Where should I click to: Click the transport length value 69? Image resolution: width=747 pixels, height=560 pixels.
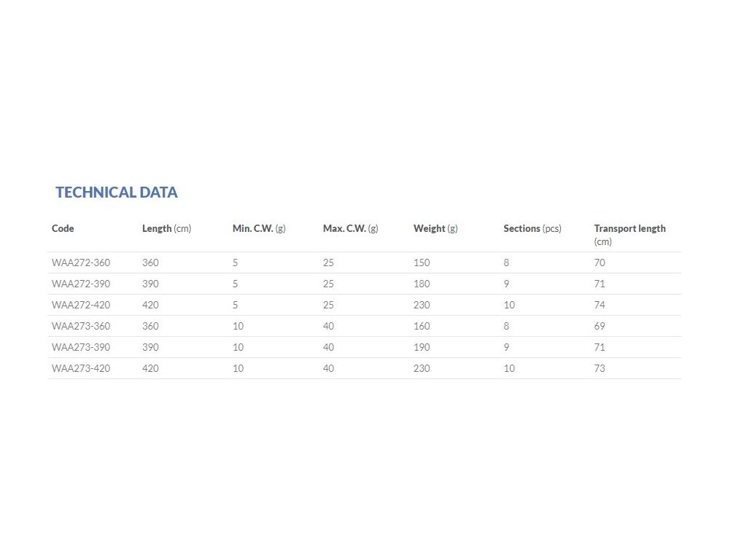600,326
